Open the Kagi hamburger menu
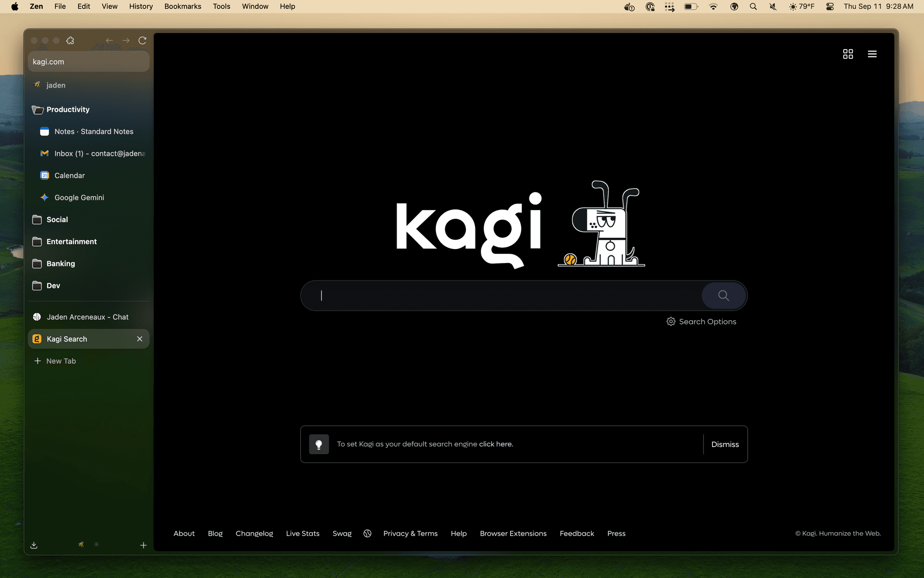Image resolution: width=924 pixels, height=578 pixels. 872,54
